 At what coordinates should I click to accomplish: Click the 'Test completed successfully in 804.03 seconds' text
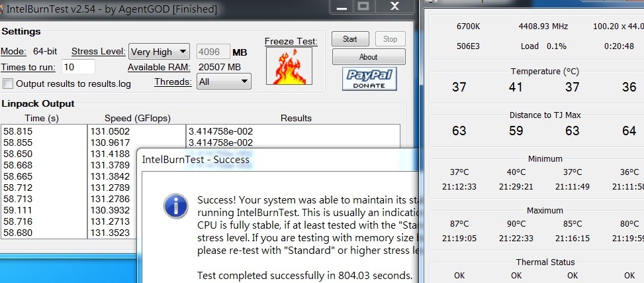click(304, 275)
